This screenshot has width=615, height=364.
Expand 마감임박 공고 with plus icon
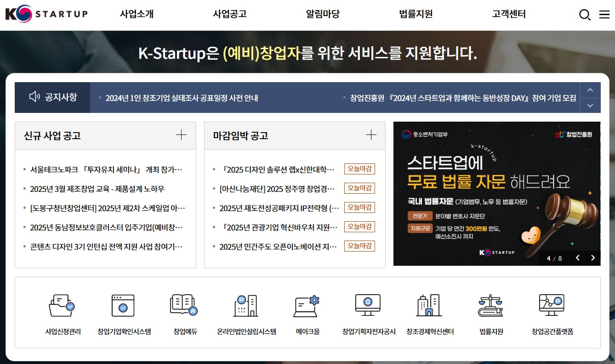[x=371, y=135]
